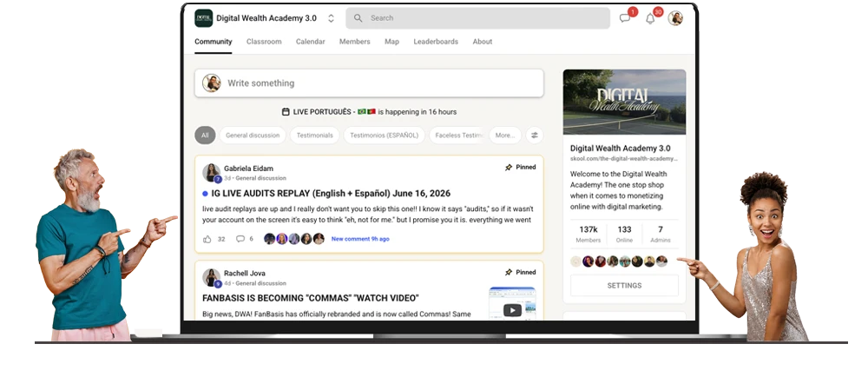This screenshot has height=377, width=868.
Task: Switch to the Community tab
Action: click(214, 42)
